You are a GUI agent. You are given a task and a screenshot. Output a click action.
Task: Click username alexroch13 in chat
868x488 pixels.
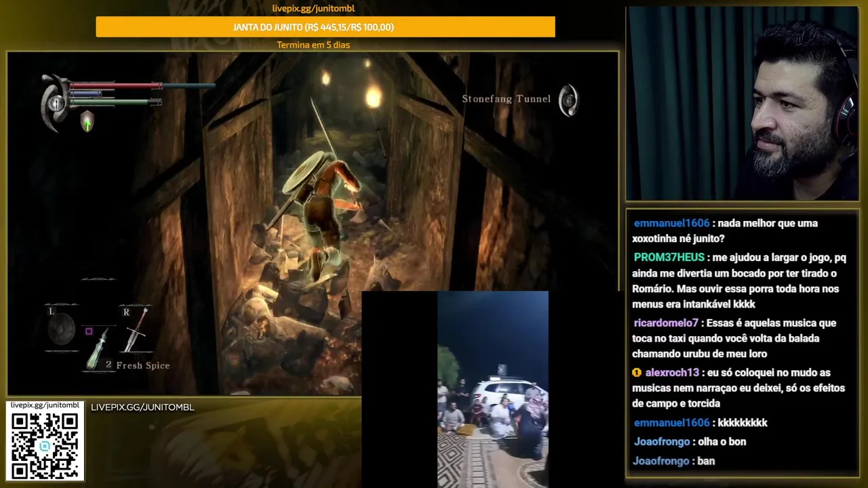[x=672, y=373]
